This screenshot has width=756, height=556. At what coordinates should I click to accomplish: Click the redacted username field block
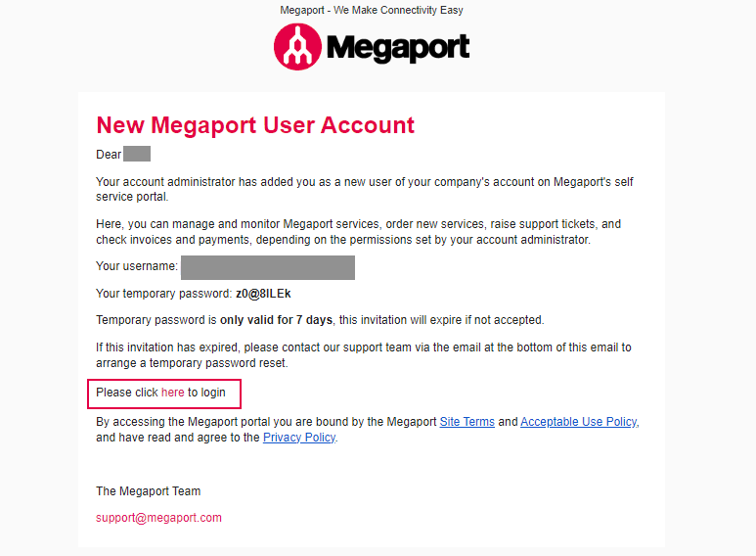[268, 268]
